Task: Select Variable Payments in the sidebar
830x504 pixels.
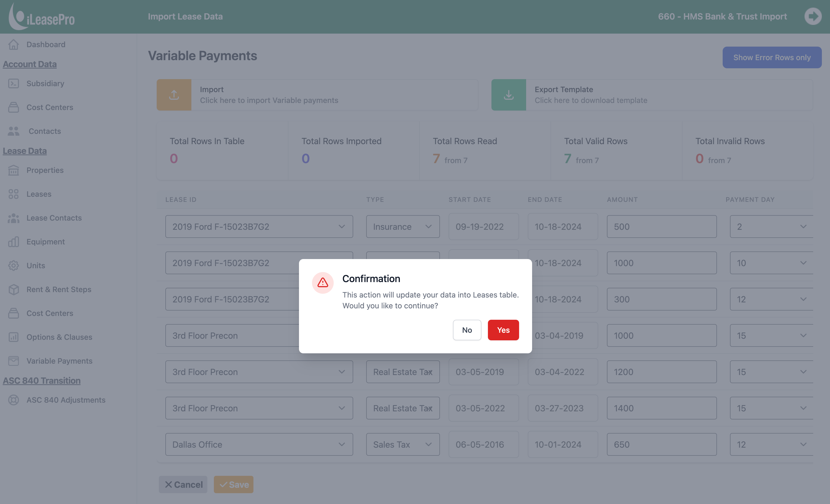Action: pos(59,361)
